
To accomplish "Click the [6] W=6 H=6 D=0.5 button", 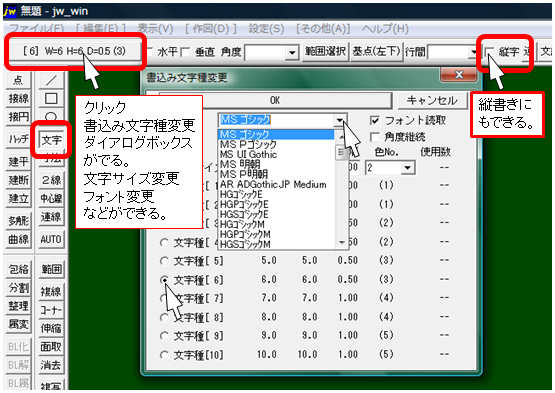I will pyautogui.click(x=74, y=51).
